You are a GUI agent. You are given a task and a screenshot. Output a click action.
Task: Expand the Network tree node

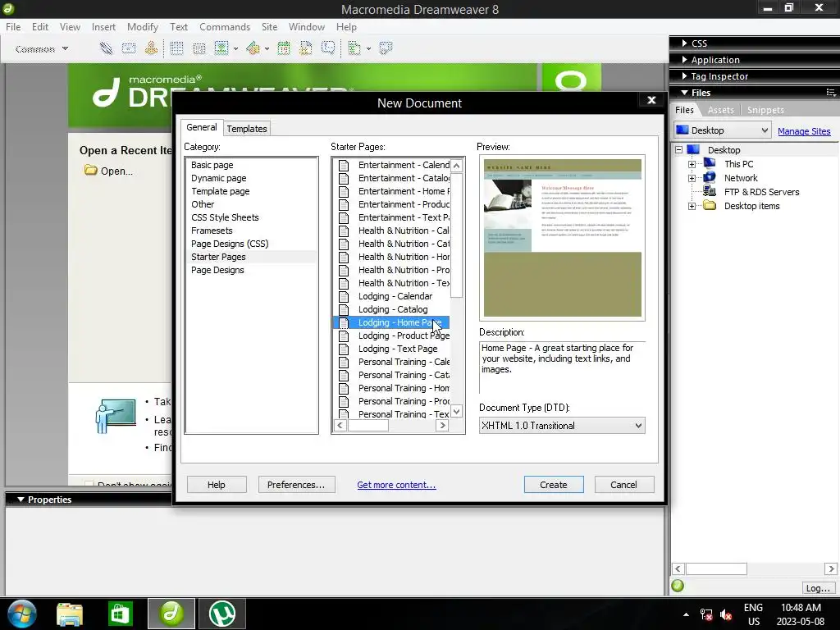click(692, 178)
